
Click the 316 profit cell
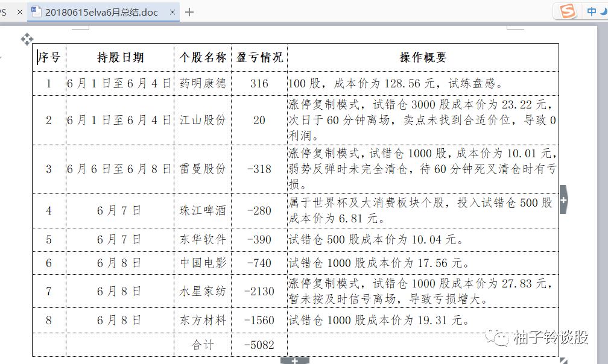[259, 83]
